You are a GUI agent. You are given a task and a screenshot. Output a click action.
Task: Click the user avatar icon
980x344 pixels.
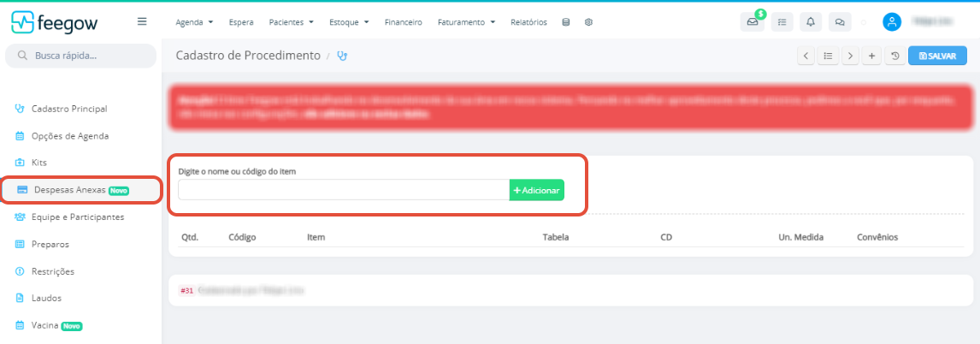click(x=892, y=22)
